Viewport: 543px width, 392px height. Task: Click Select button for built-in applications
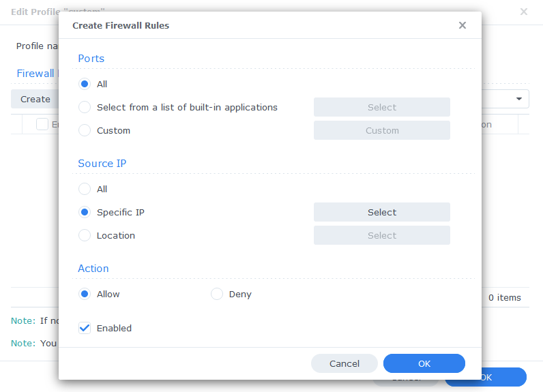[x=381, y=107]
